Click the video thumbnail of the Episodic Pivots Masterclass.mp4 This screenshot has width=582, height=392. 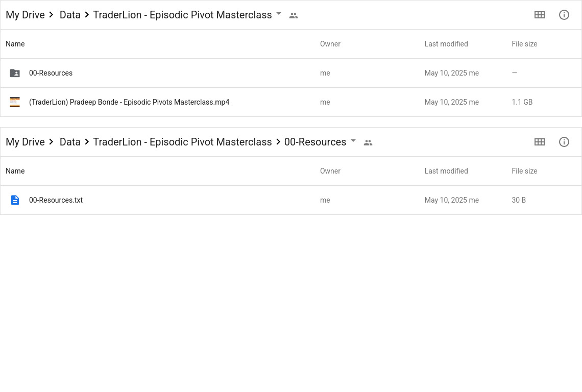pyautogui.click(x=15, y=102)
